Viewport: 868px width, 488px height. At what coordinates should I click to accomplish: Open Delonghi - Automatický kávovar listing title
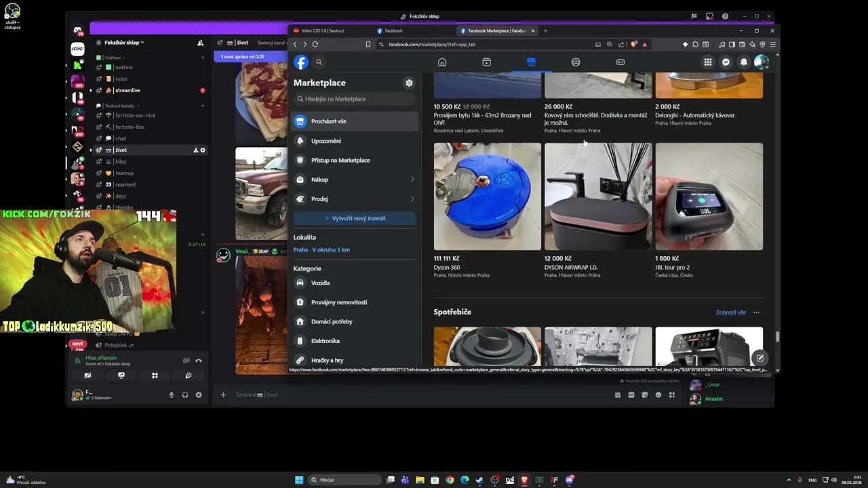click(x=695, y=115)
